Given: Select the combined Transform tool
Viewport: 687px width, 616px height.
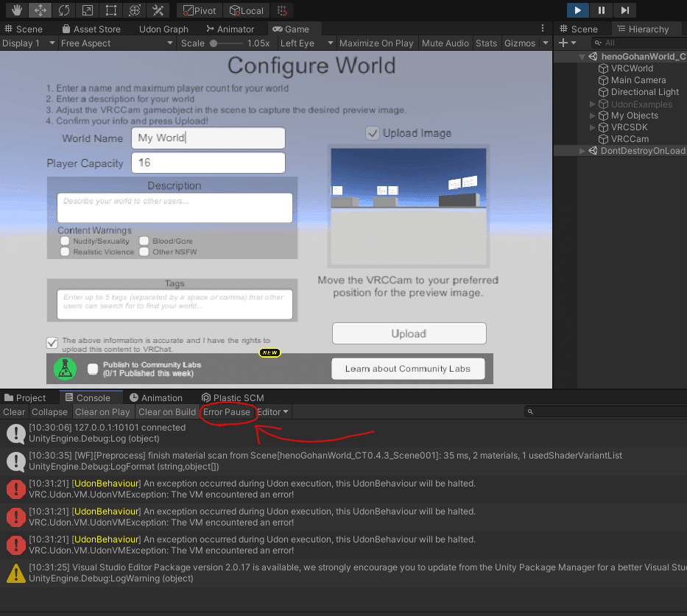Looking at the screenshot, I should coord(135,10).
